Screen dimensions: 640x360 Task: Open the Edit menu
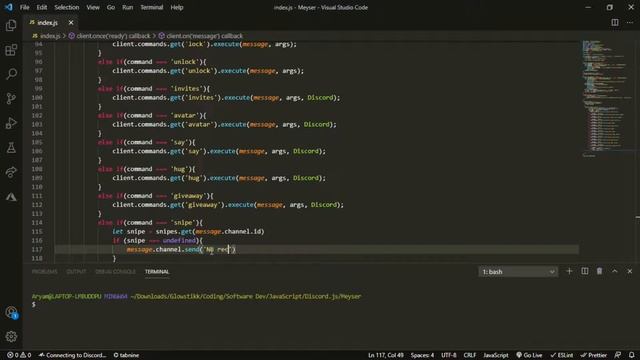click(42, 7)
